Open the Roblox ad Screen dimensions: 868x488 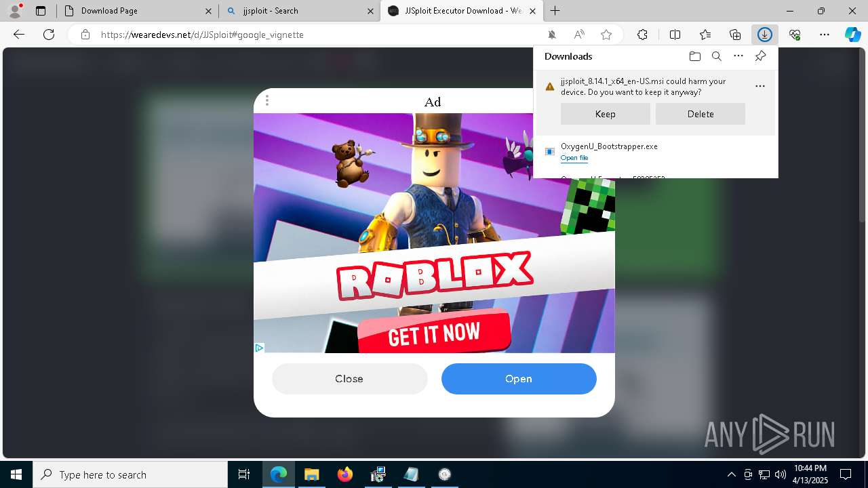point(519,379)
